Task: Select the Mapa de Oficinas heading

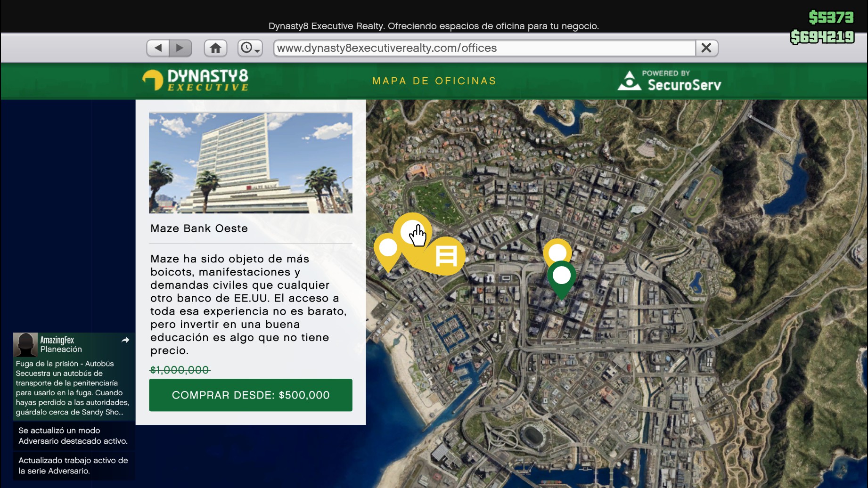Action: click(x=434, y=81)
